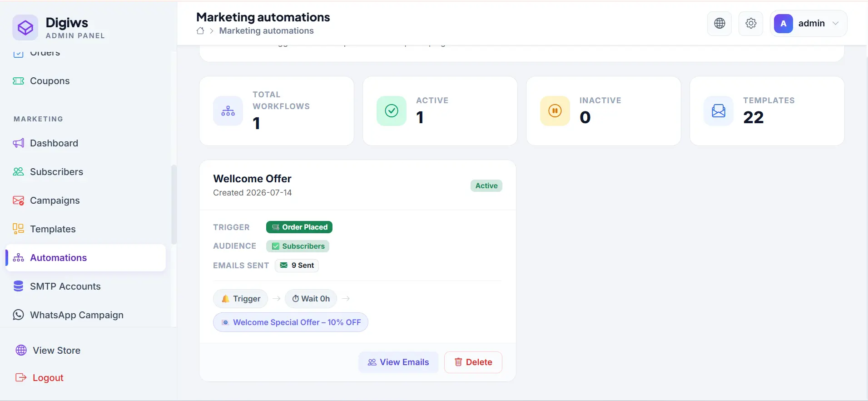This screenshot has width=868, height=401.
Task: Click the Inactive pause stat icon
Action: (x=555, y=111)
